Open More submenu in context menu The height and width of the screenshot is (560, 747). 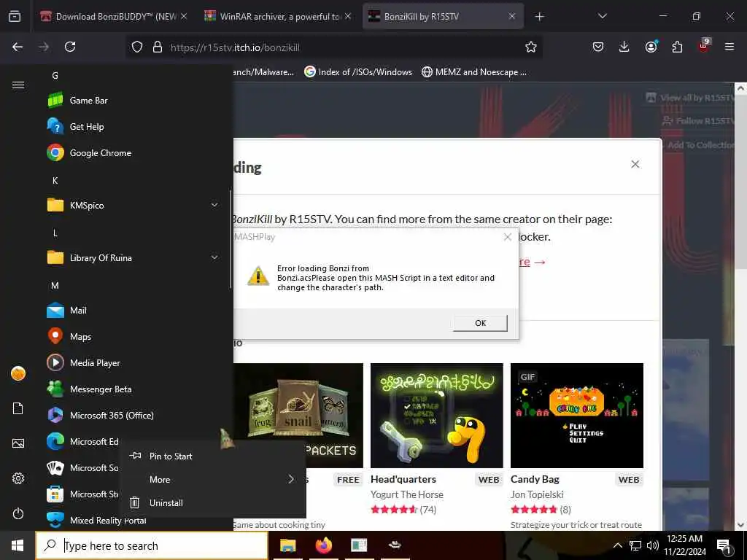click(213, 480)
